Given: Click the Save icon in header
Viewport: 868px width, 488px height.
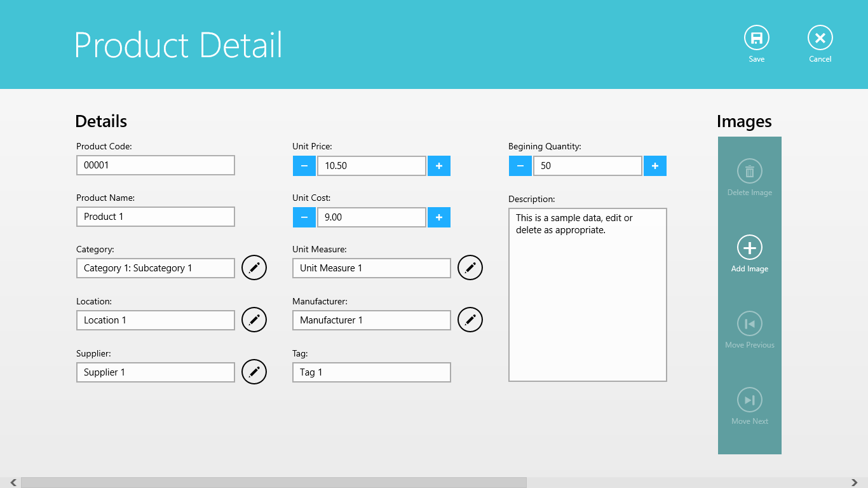Looking at the screenshot, I should 756,38.
